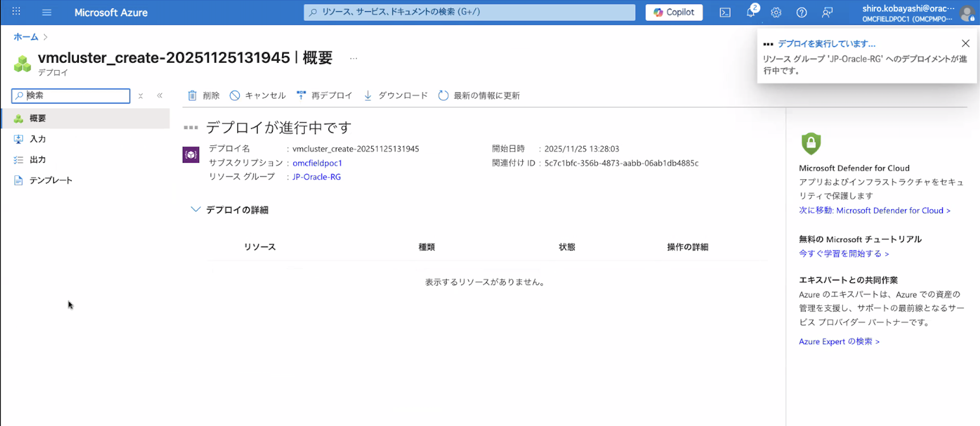Open the feedback icon

tap(827, 13)
